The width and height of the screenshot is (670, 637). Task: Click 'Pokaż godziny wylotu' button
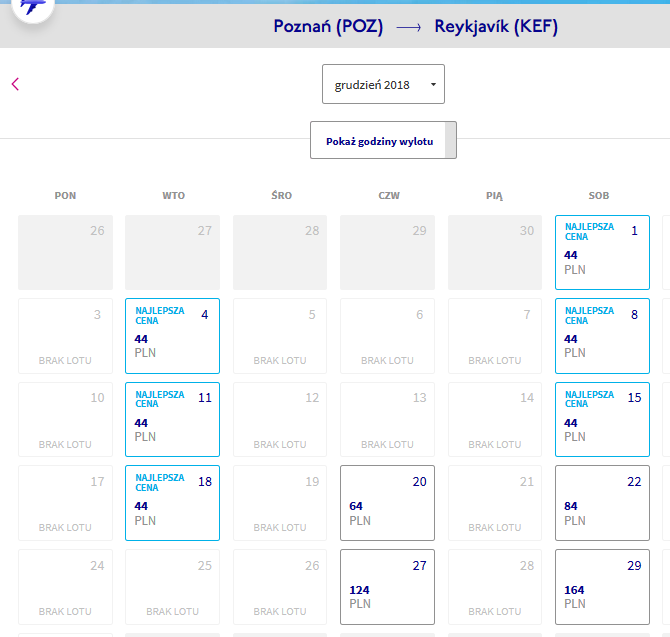point(383,140)
